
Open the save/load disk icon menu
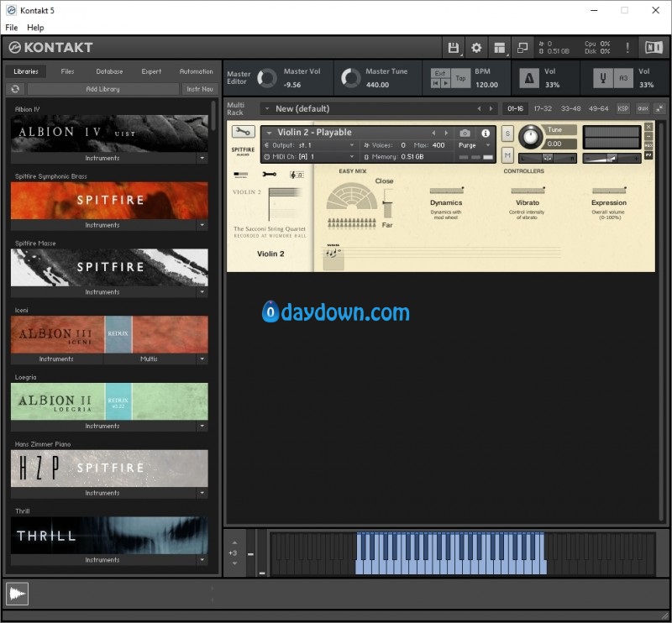[454, 48]
